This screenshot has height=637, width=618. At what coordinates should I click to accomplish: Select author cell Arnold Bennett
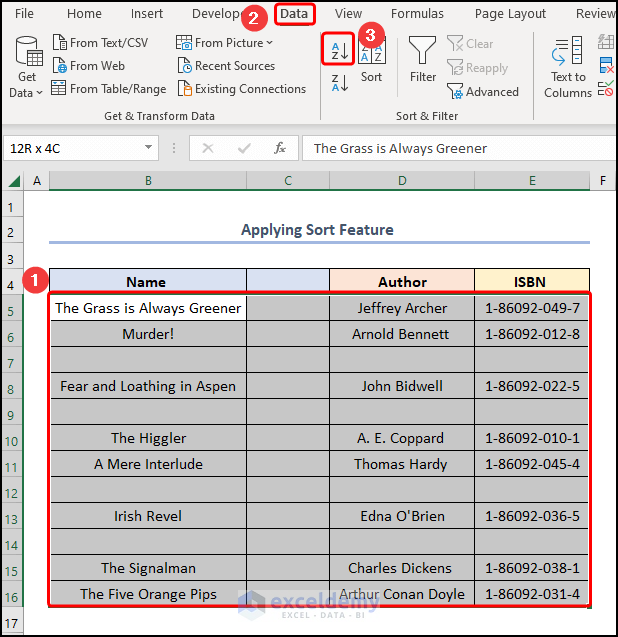(x=402, y=334)
